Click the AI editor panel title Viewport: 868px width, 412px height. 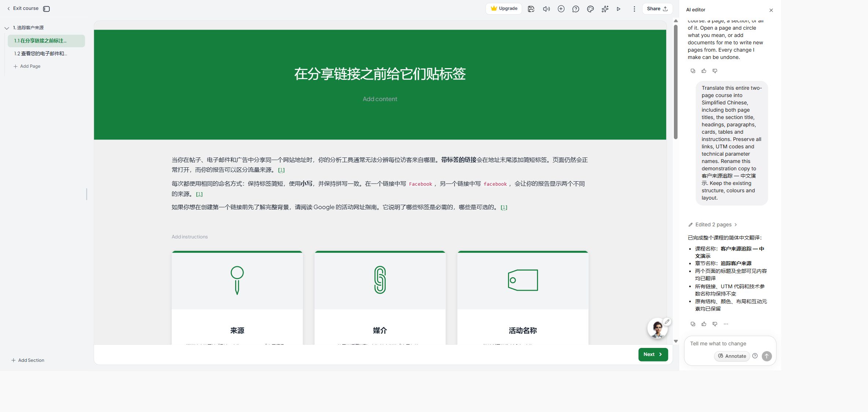695,10
